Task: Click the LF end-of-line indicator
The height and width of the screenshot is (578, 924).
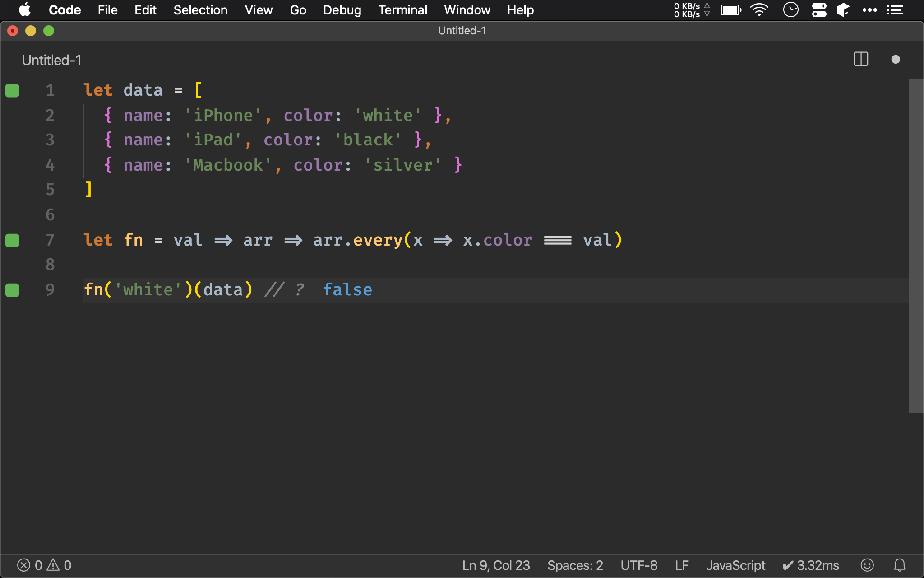Action: 682,565
